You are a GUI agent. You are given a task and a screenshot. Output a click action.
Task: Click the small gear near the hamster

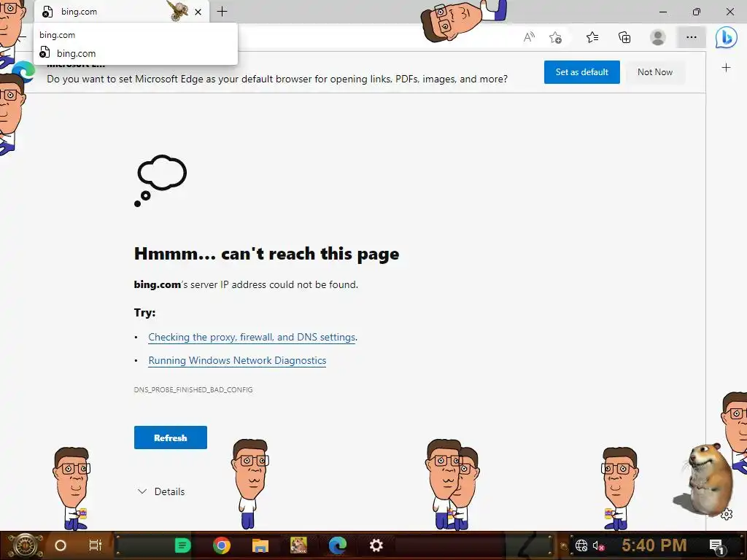pos(727,515)
